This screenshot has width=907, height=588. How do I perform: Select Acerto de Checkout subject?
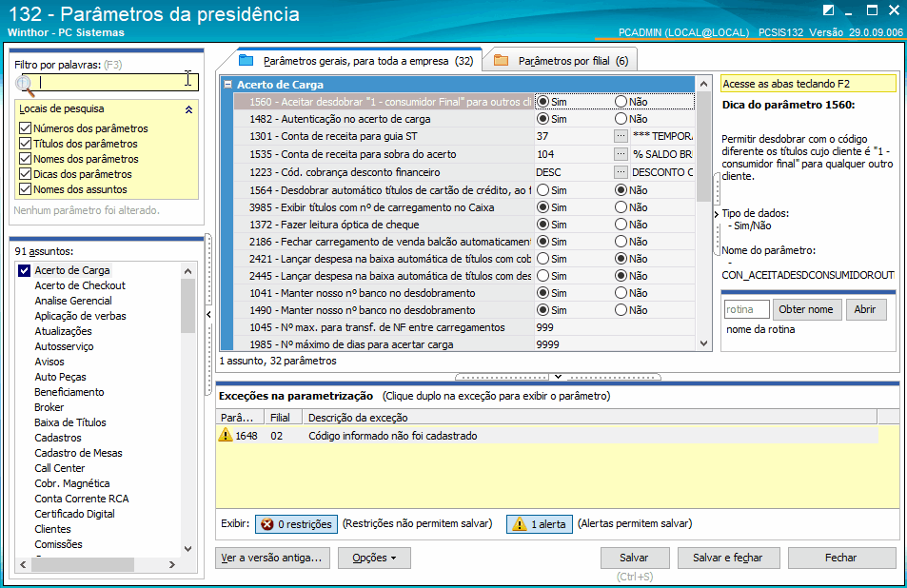pos(80,285)
